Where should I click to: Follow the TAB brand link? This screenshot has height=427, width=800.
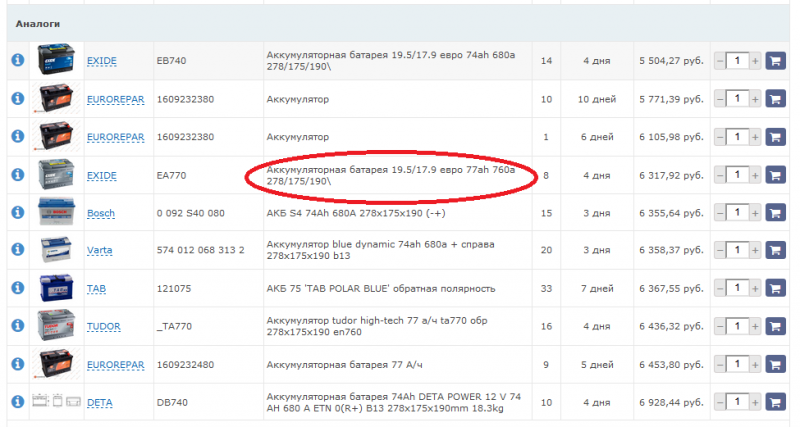click(96, 289)
